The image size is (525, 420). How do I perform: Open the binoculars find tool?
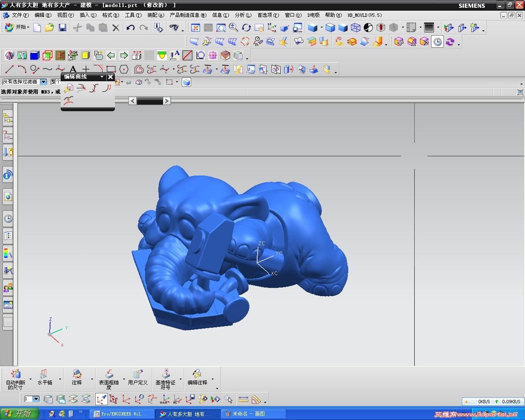[x=174, y=27]
